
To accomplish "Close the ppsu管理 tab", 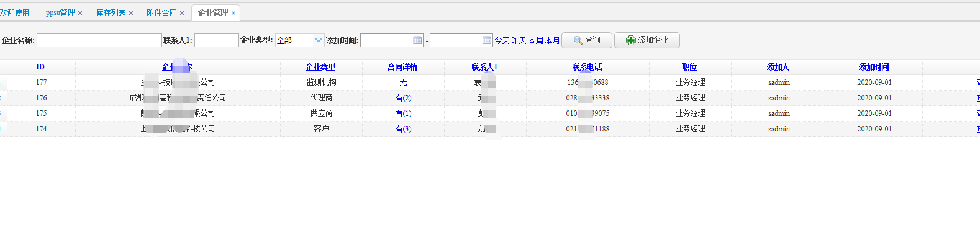I will 80,13.
